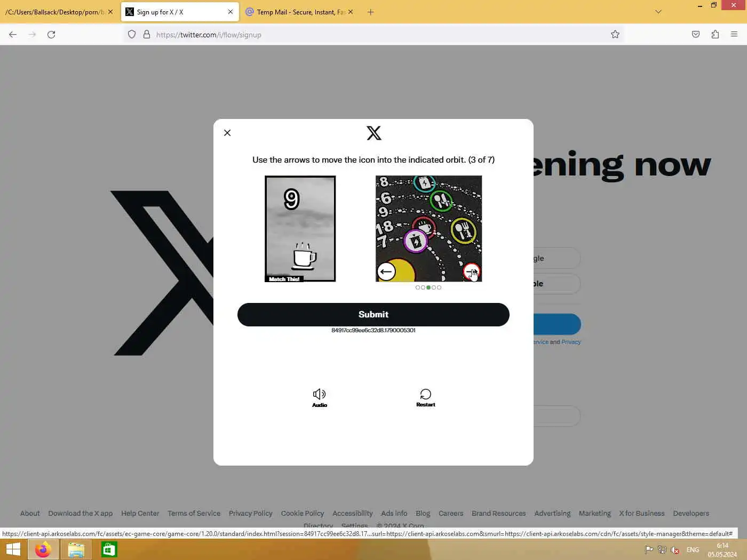Open the tracking protection shield icon
The height and width of the screenshot is (560, 747).
[132, 35]
